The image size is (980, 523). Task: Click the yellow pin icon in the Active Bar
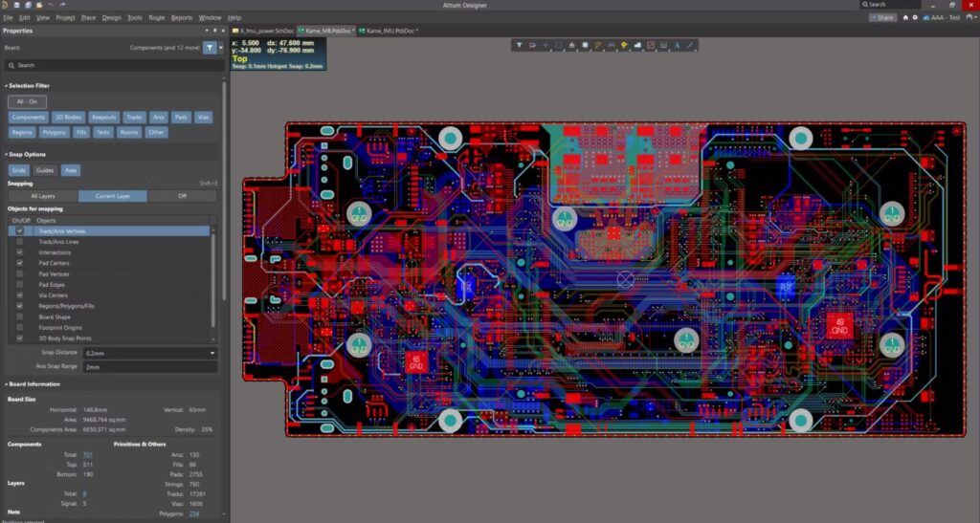pos(624,45)
